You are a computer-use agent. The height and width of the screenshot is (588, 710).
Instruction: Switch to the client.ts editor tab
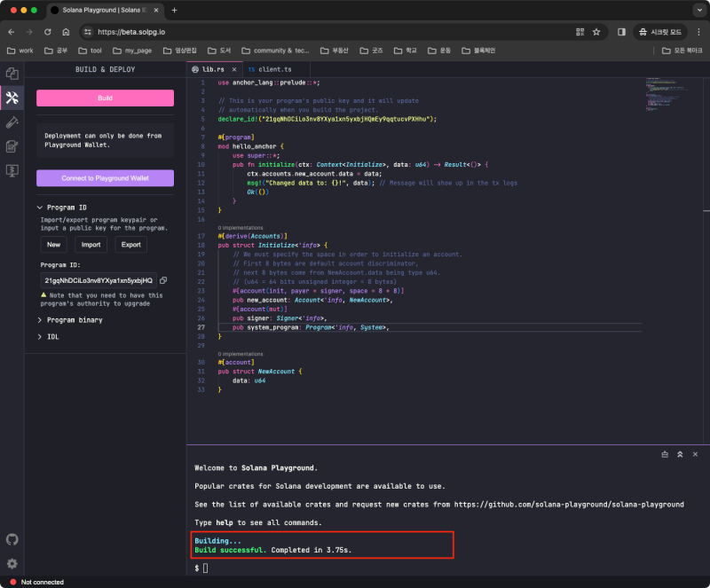point(275,69)
